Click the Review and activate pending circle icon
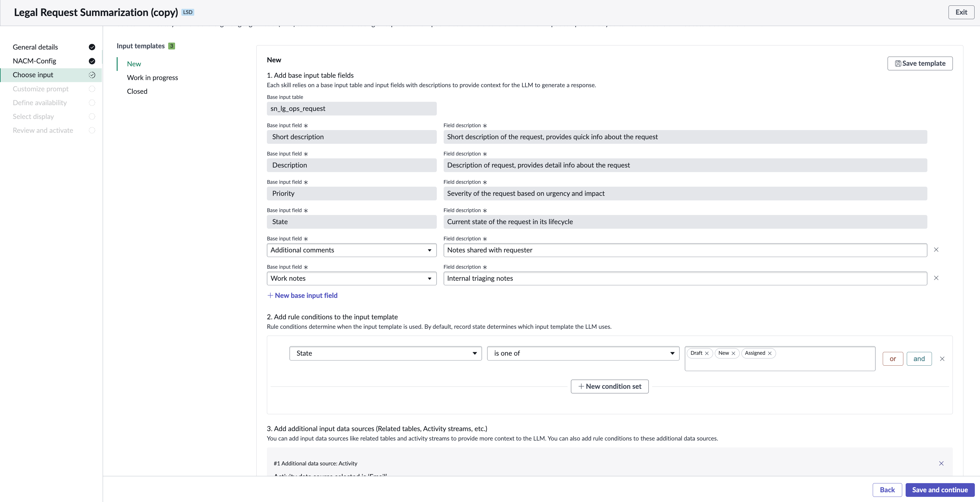980x502 pixels. click(92, 130)
